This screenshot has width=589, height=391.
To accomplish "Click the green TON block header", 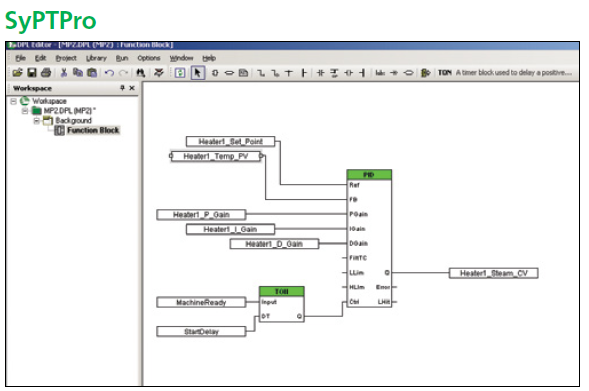I will pos(282,292).
